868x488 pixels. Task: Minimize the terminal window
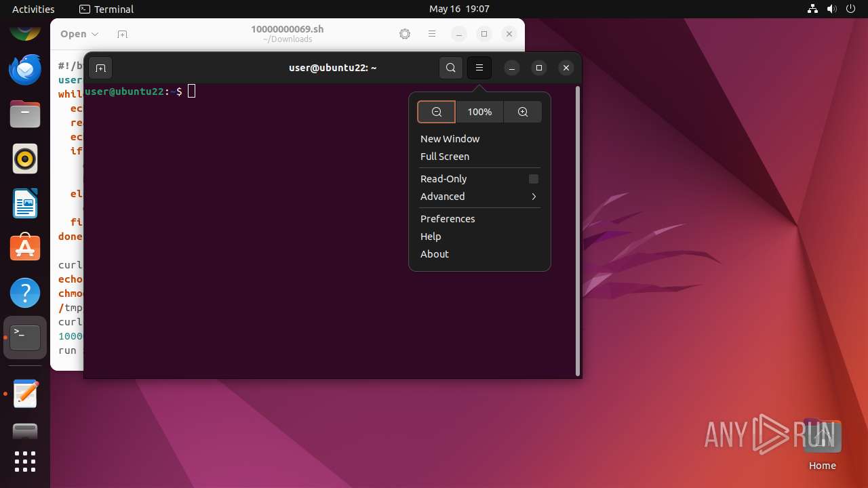point(512,68)
